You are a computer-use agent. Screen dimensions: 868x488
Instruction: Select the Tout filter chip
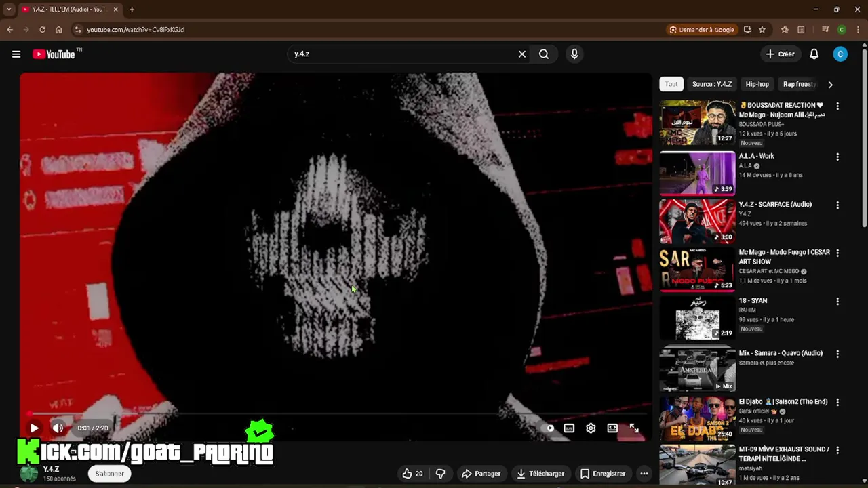click(x=671, y=84)
